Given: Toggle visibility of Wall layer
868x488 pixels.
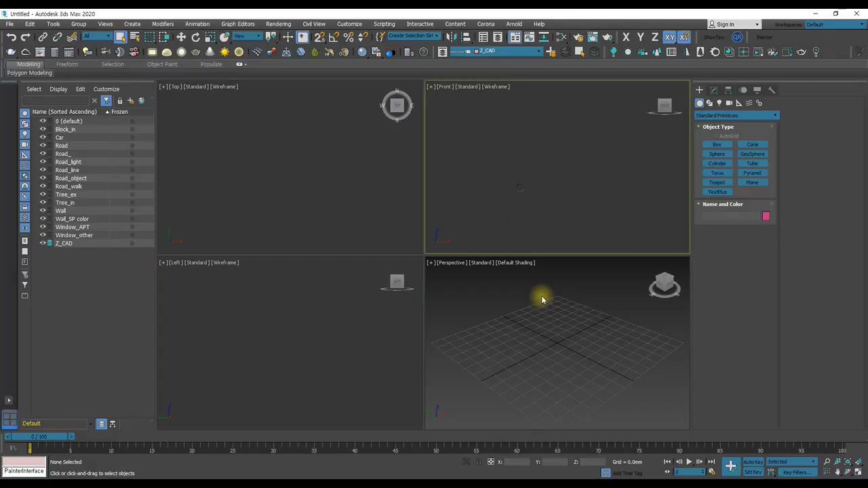Looking at the screenshot, I should point(43,211).
